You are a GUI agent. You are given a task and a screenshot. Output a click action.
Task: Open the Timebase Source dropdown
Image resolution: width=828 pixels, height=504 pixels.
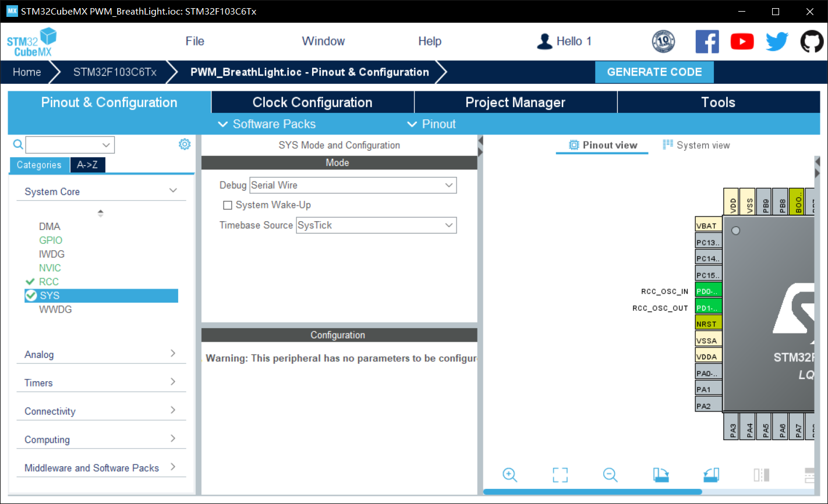click(376, 225)
